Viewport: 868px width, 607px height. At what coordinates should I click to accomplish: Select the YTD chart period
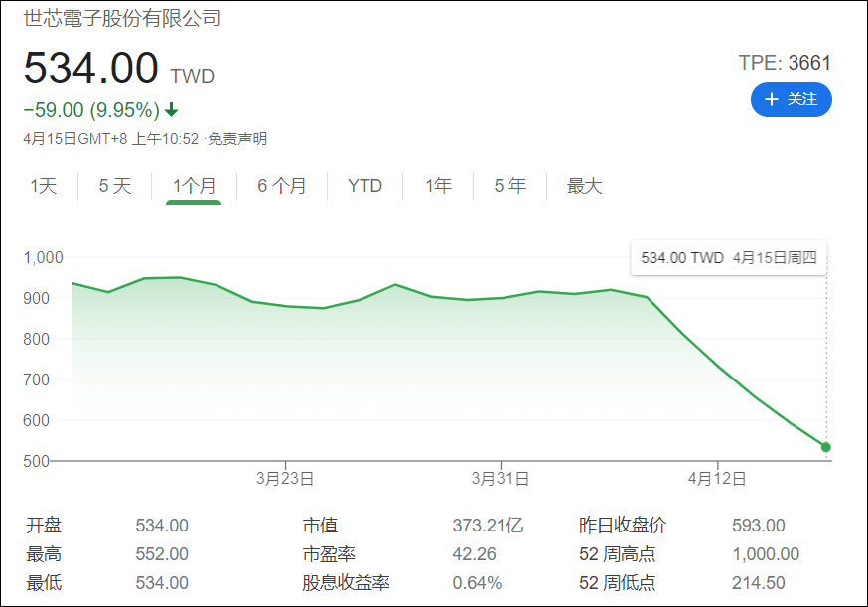tap(364, 185)
